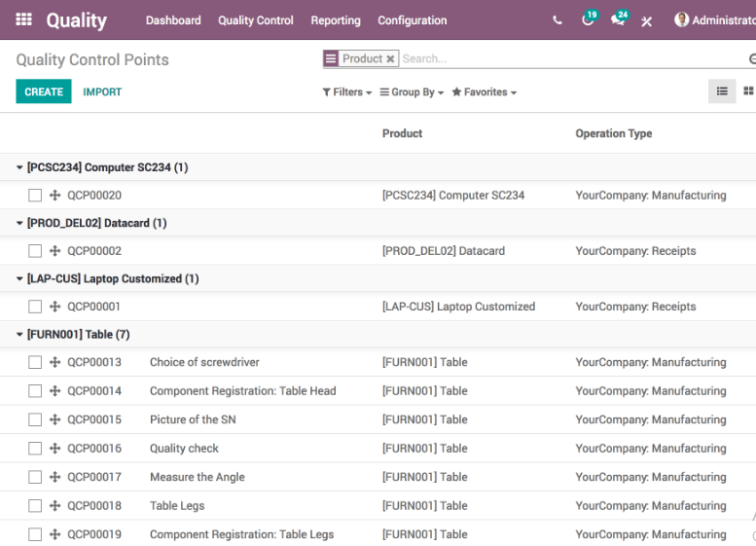Tick the checkbox for QCP00020
This screenshot has height=546, width=756.
click(35, 196)
